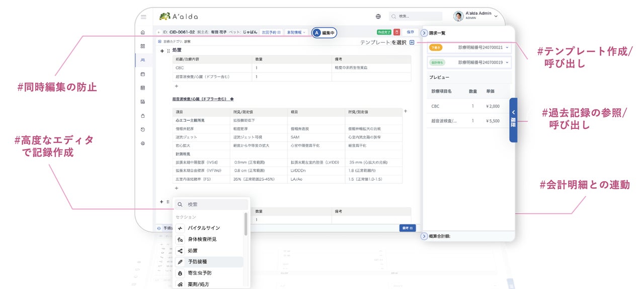Open the dashboard grid icon in sidebar
644x289 pixels.
143,46
